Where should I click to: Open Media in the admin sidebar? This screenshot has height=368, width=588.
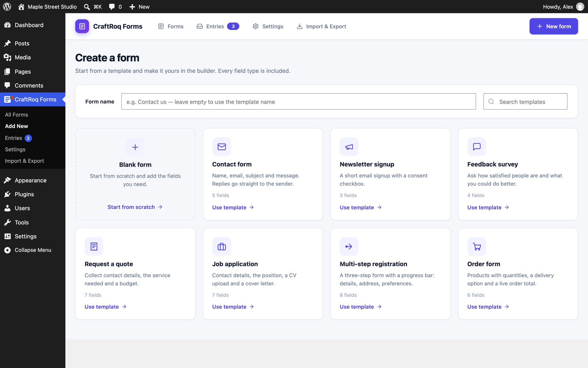[33, 57]
